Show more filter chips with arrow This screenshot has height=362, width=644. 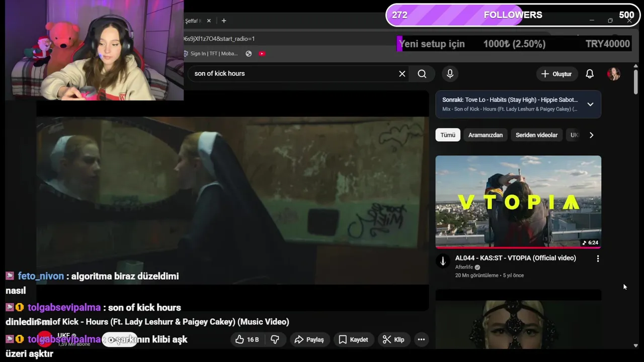[x=591, y=135]
